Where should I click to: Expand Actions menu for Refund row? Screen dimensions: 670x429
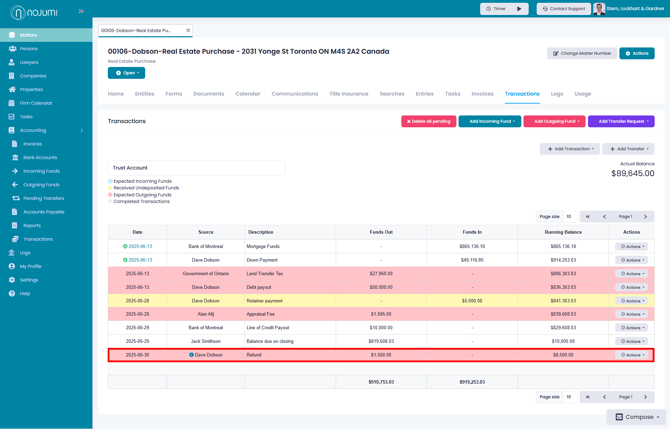[x=632, y=355]
